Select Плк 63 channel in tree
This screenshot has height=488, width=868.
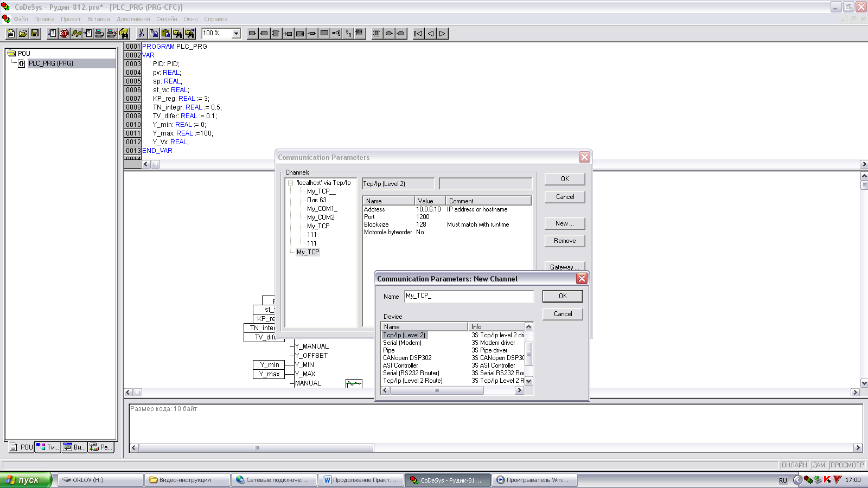317,200
